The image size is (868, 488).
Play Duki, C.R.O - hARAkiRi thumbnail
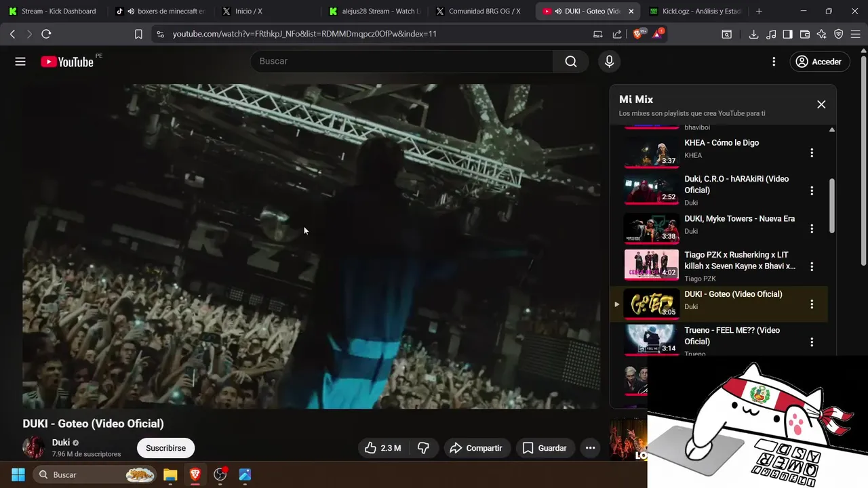point(651,190)
